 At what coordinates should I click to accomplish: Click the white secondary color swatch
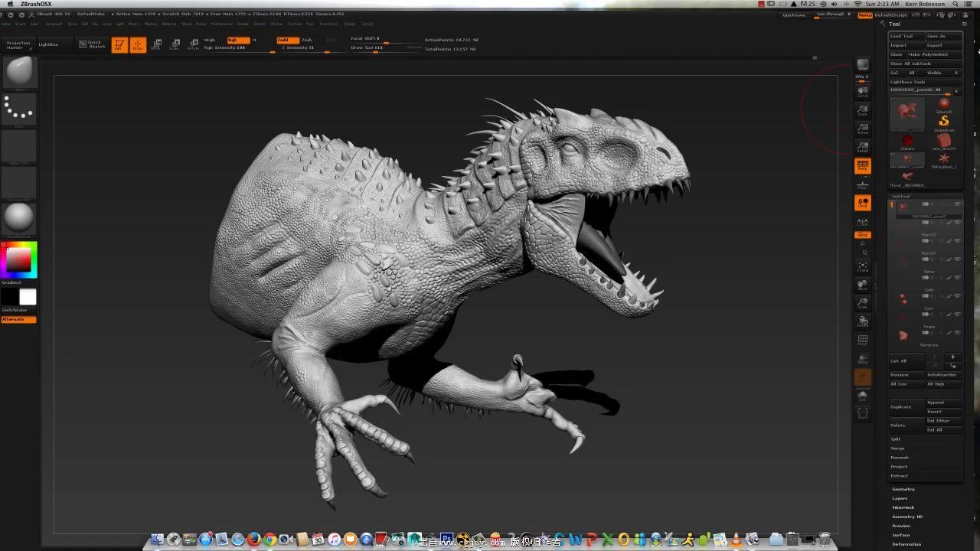[x=28, y=297]
